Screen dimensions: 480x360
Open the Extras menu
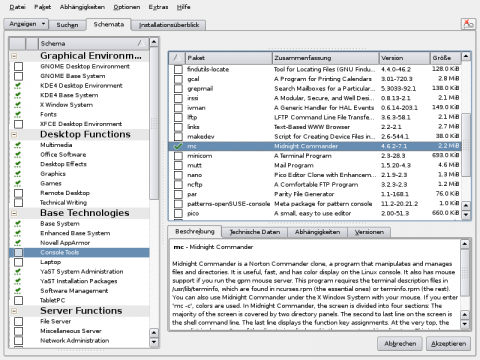(x=158, y=7)
